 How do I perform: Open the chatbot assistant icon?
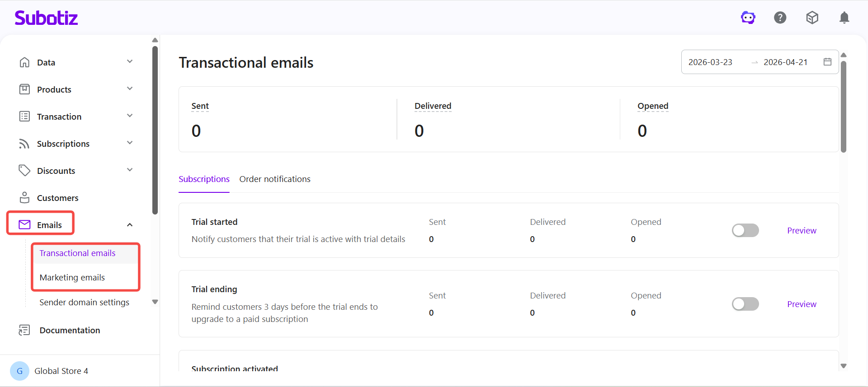[748, 18]
